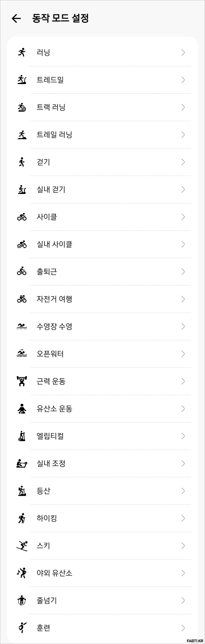Click the open water swimmer icon
Image resolution: width=205 pixels, height=644 pixels.
tap(21, 354)
